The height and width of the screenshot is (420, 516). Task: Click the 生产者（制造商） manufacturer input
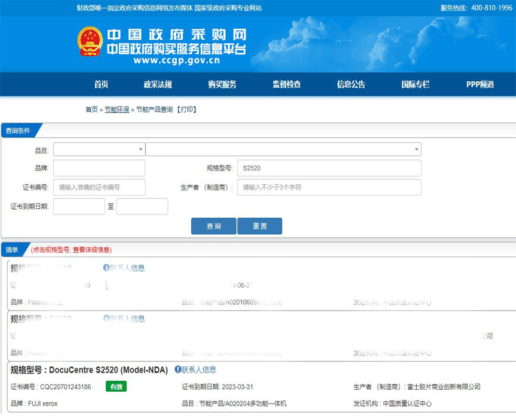click(329, 187)
